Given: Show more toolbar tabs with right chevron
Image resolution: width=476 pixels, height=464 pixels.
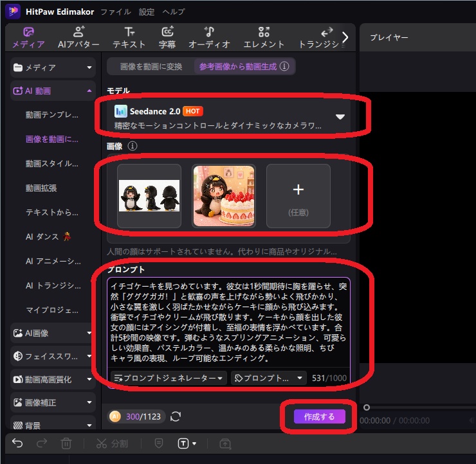Looking at the screenshot, I should point(345,37).
